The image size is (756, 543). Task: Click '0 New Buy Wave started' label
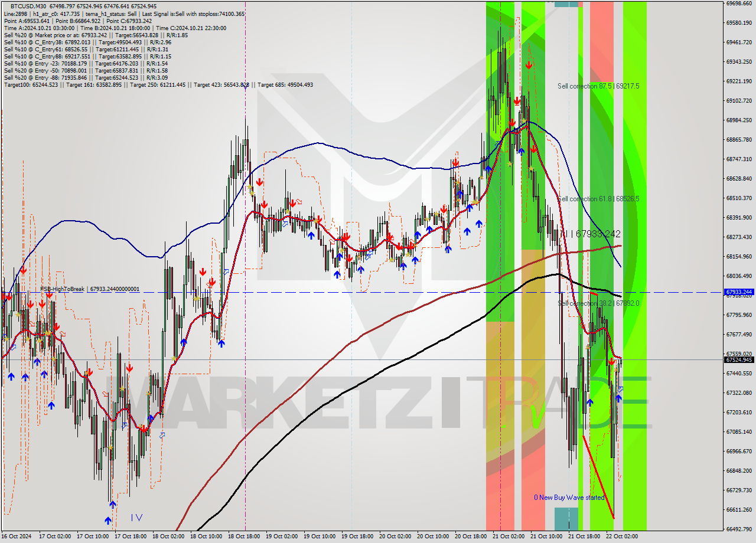(569, 498)
